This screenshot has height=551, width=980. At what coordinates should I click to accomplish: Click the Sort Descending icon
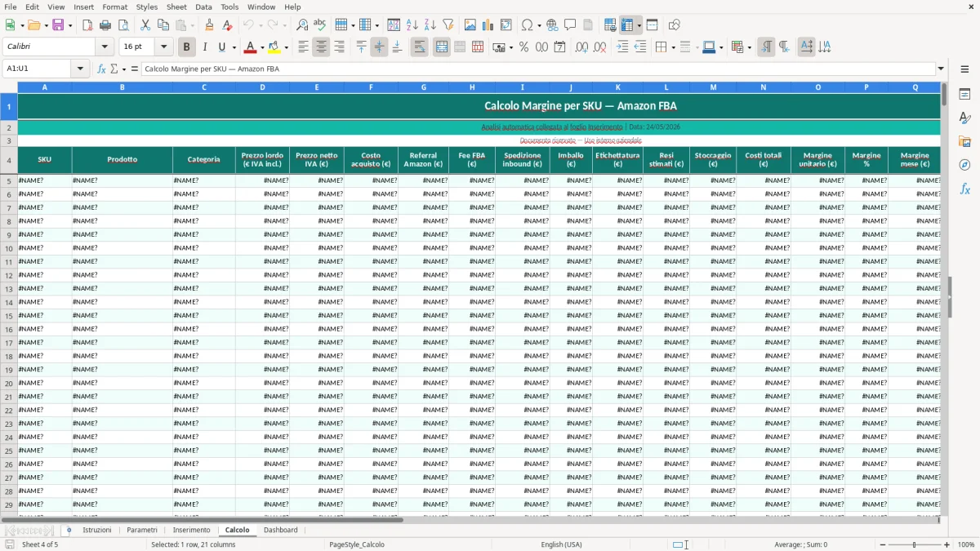[x=430, y=25]
